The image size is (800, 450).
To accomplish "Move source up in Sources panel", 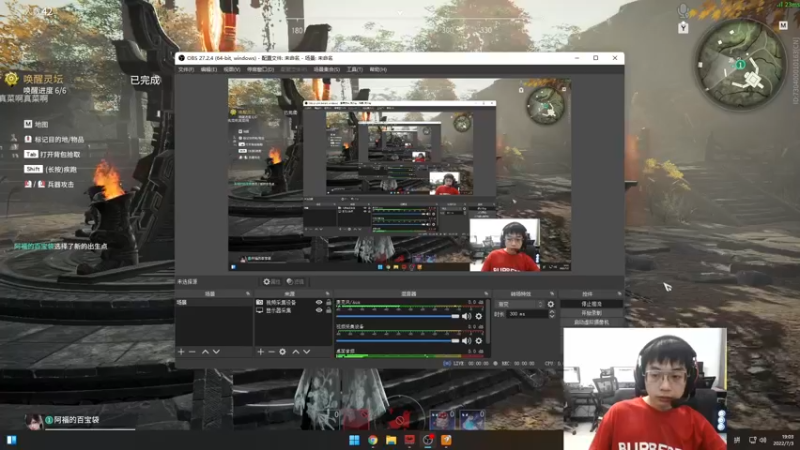I will pos(295,352).
